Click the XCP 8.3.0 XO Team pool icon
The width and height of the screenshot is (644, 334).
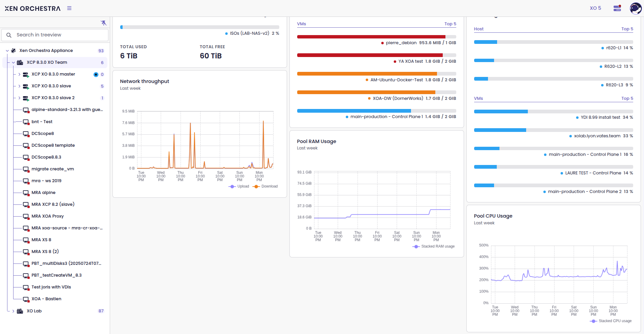20,62
